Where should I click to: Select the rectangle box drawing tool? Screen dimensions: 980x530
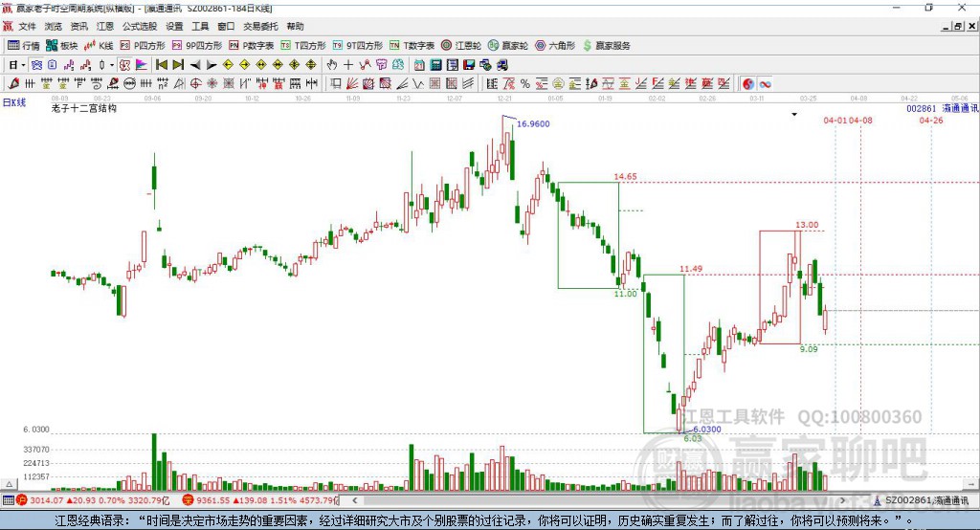point(336,84)
